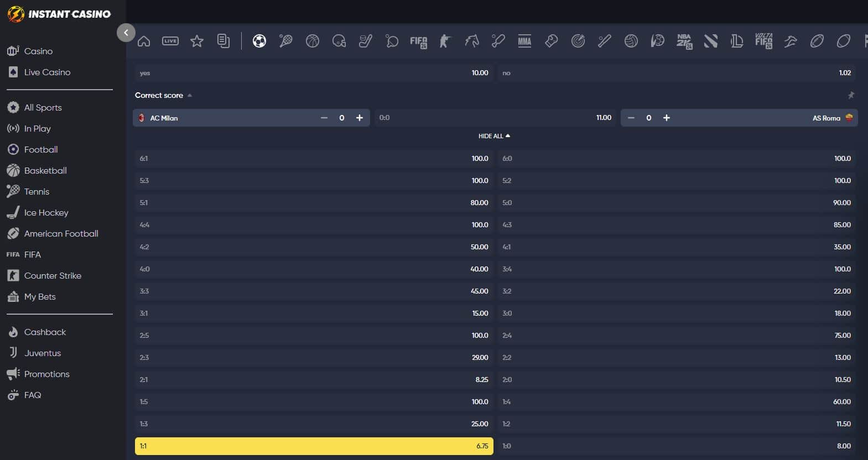This screenshot has height=460, width=868.
Task: Select the tennis racket sport icon
Action: [286, 41]
